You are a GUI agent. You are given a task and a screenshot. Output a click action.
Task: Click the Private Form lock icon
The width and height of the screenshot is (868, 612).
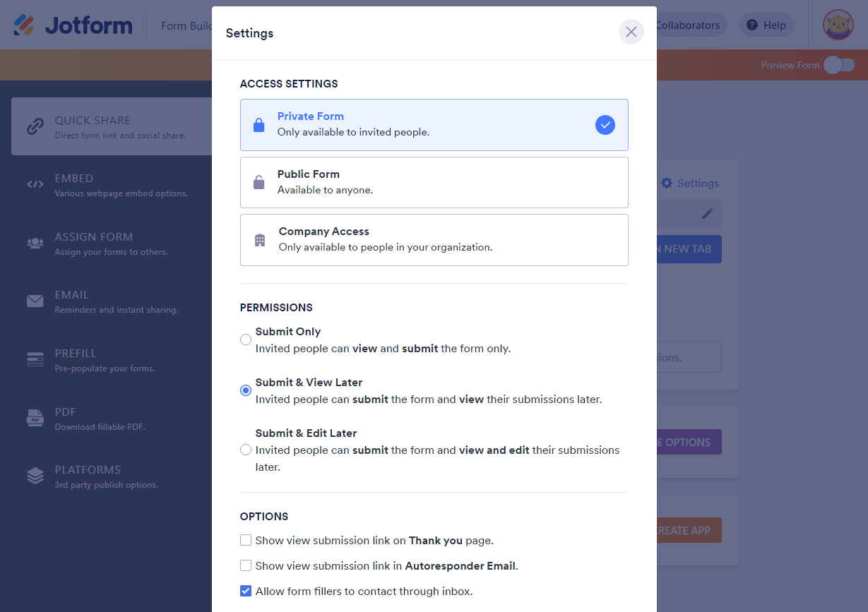point(259,125)
